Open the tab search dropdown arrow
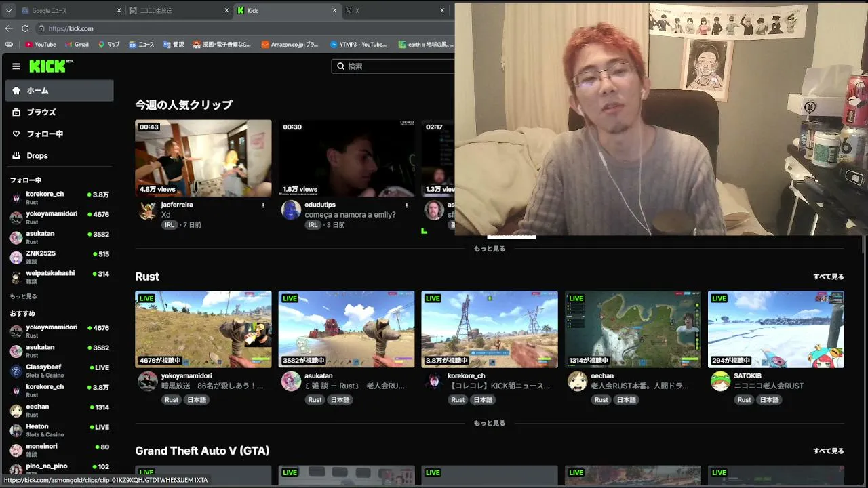The width and height of the screenshot is (868, 488). point(9,11)
